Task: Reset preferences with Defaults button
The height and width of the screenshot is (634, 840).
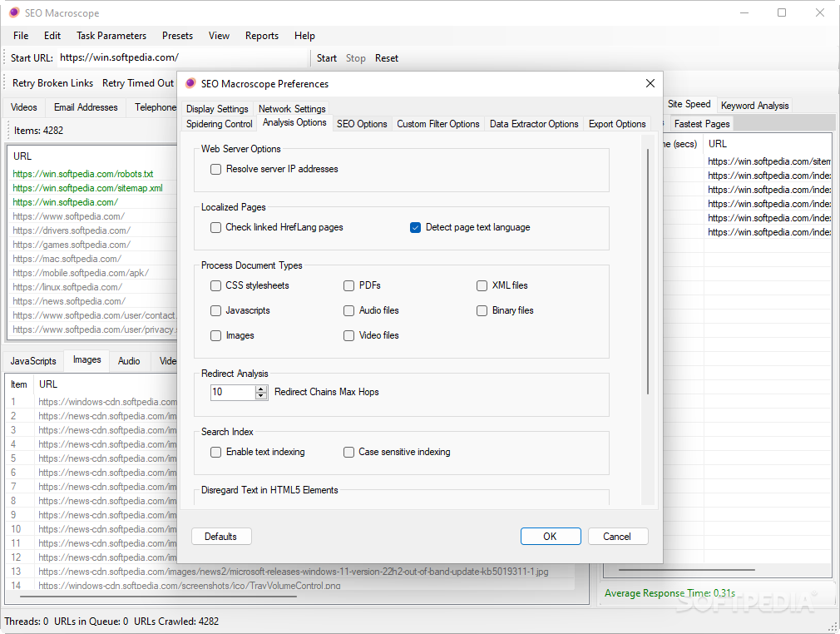Action: tap(220, 537)
